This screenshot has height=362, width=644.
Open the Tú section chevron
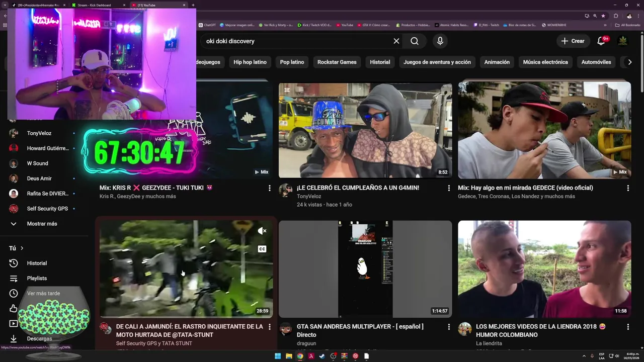[x=22, y=248]
